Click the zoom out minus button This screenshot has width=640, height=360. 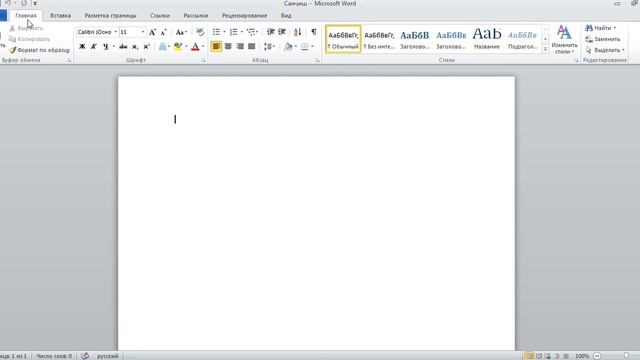[x=597, y=356]
